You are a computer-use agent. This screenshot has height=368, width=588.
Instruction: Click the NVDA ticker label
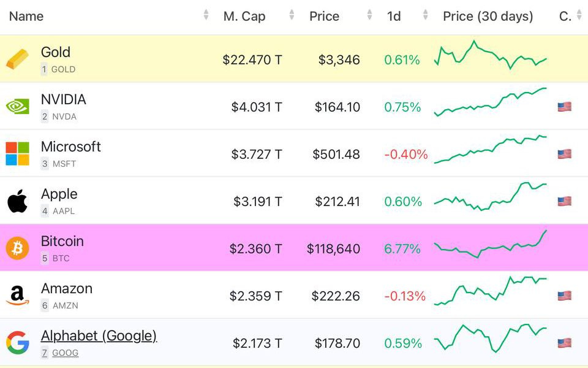point(64,117)
